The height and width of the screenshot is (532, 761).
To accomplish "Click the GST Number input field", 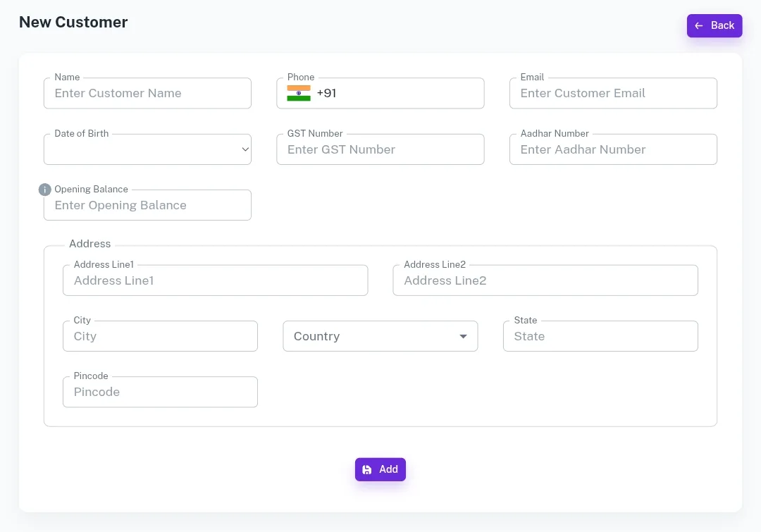I will (x=380, y=149).
